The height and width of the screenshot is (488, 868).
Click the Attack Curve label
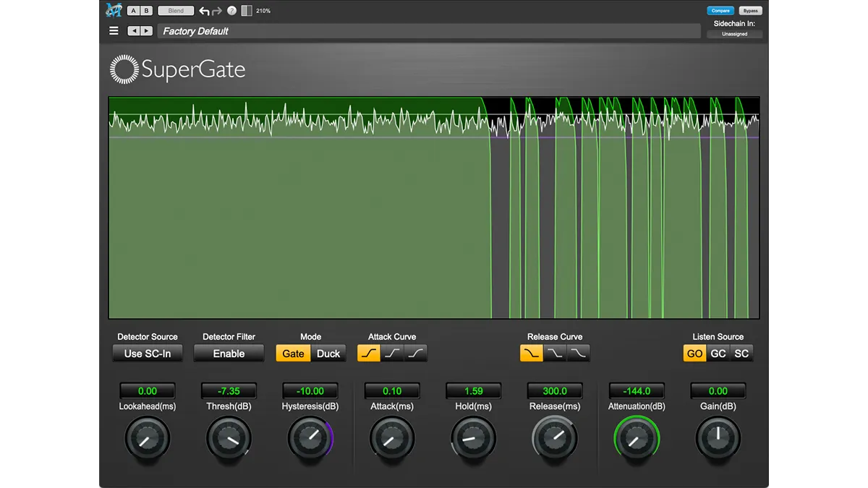[392, 337]
